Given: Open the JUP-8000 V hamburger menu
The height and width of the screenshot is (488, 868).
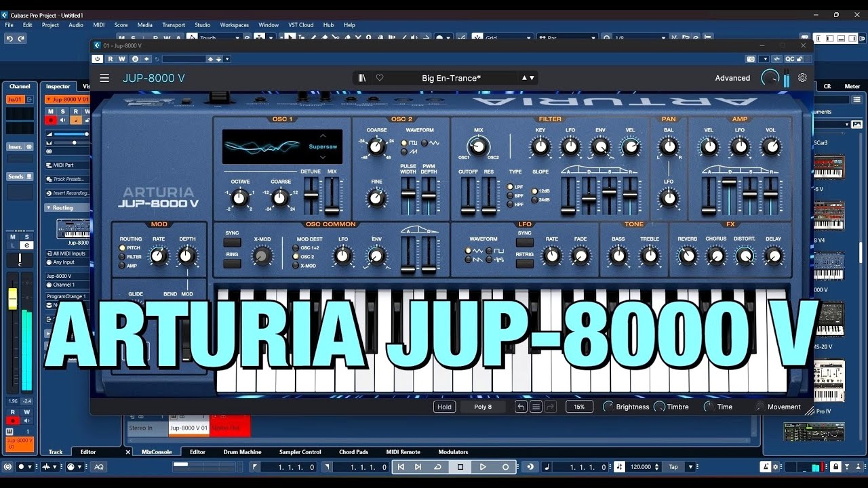Looking at the screenshot, I should tap(104, 78).
